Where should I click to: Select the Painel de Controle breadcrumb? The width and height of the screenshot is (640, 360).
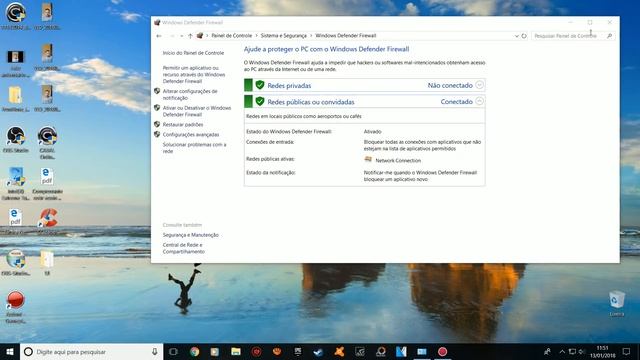pos(231,36)
